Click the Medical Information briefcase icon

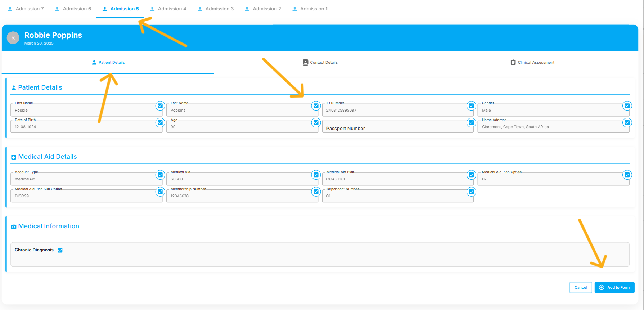[x=14, y=226]
